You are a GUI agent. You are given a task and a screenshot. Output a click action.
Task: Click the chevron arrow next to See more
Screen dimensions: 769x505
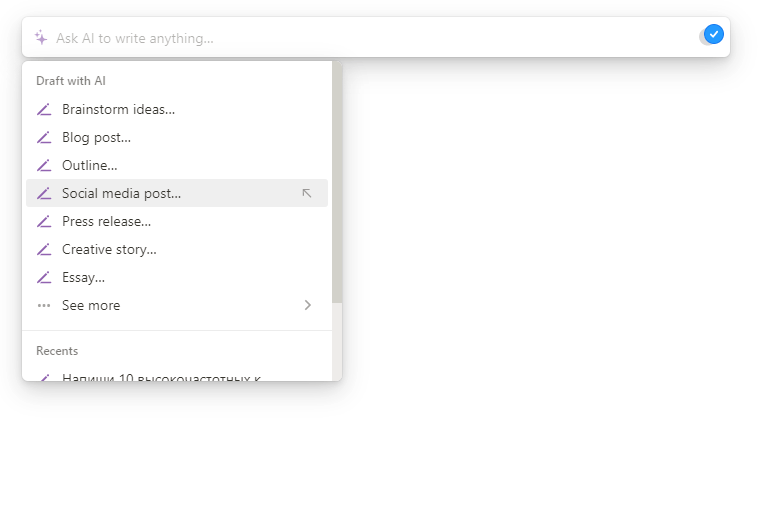pyautogui.click(x=308, y=305)
